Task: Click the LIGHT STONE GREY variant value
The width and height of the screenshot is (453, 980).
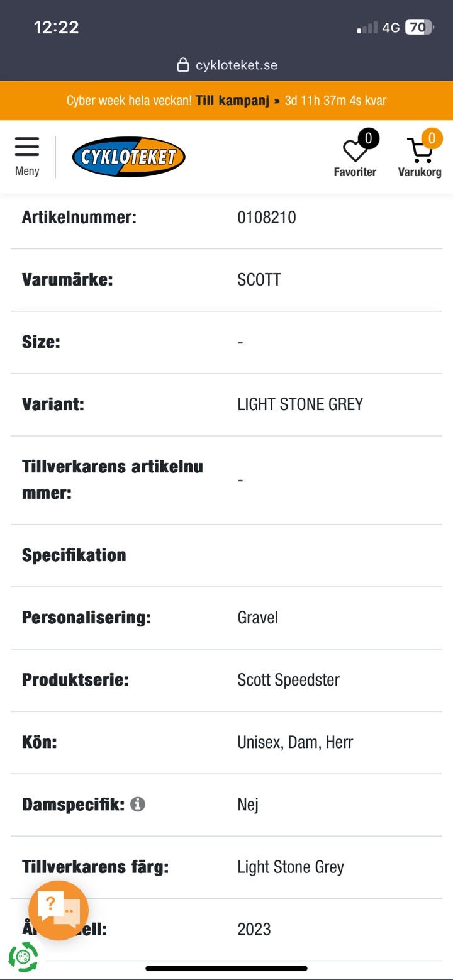Action: pos(300,404)
